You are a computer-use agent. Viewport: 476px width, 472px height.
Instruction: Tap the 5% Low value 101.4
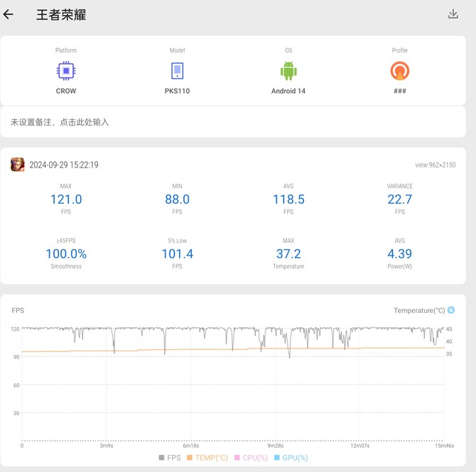(178, 253)
